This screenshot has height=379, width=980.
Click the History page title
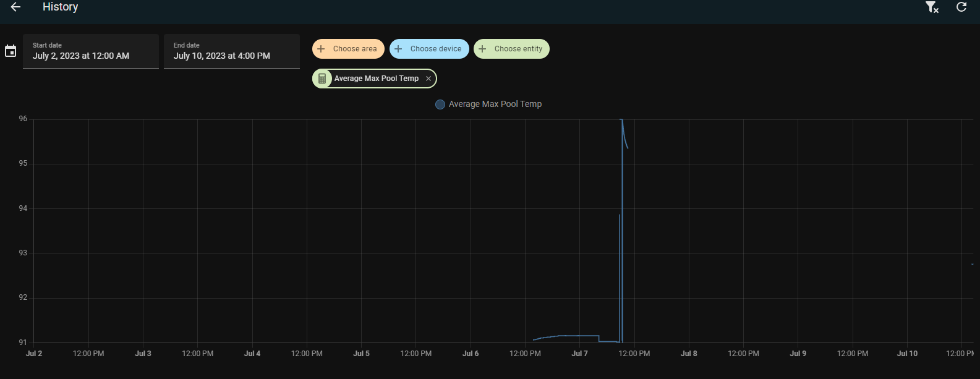(60, 7)
